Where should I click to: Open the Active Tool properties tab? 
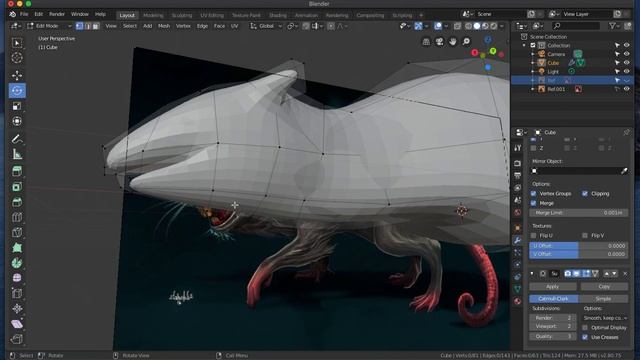click(x=518, y=148)
